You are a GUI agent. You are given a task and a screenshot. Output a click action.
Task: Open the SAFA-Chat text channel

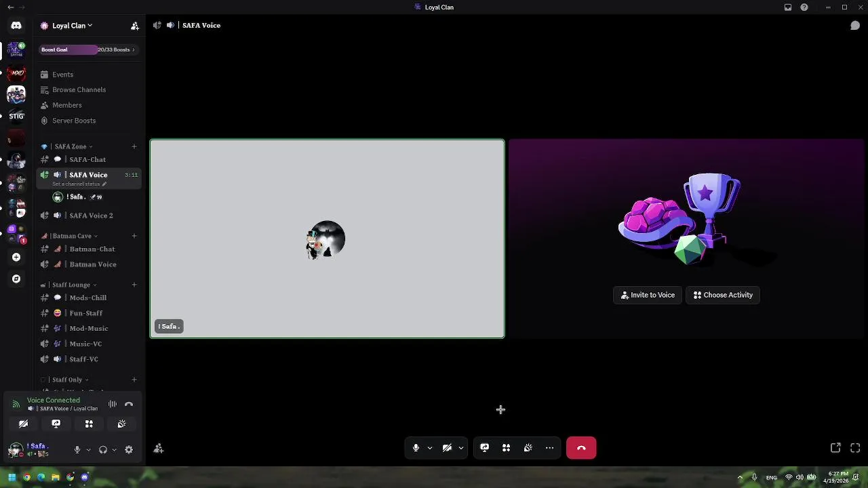tap(89, 159)
